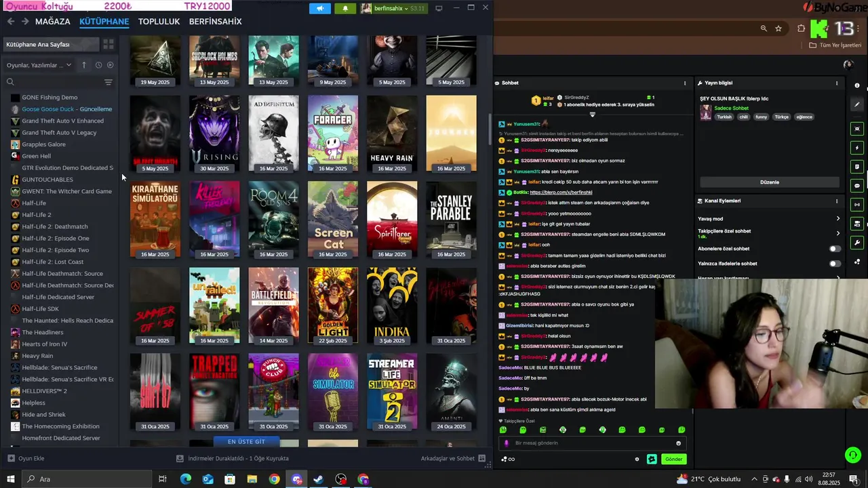Click the lightning bolt quick action icon

[857, 148]
